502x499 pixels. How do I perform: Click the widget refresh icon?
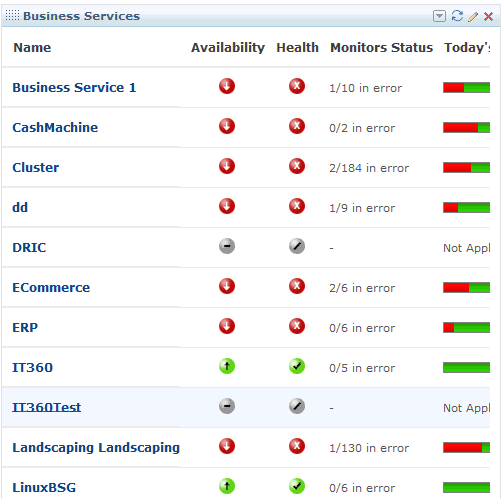457,16
